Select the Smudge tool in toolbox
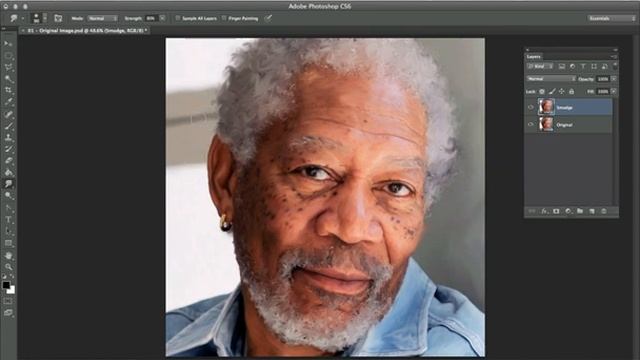This screenshot has width=640, height=360. coord(8,184)
